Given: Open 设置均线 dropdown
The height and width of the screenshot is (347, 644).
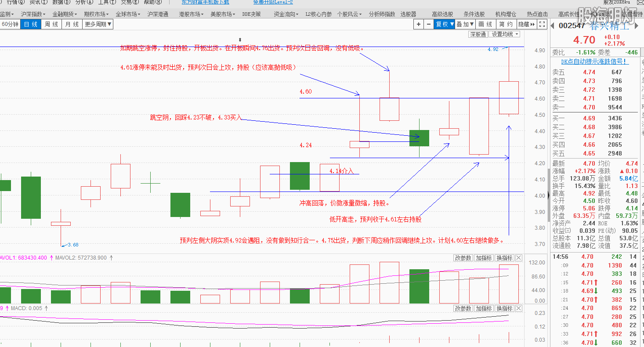Looking at the screenshot, I should (x=505, y=34).
